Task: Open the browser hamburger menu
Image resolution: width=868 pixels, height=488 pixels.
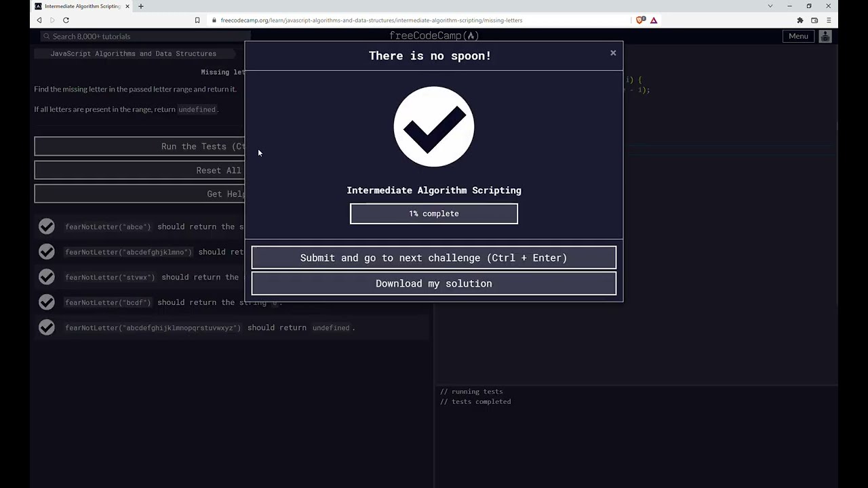Action: tap(829, 20)
